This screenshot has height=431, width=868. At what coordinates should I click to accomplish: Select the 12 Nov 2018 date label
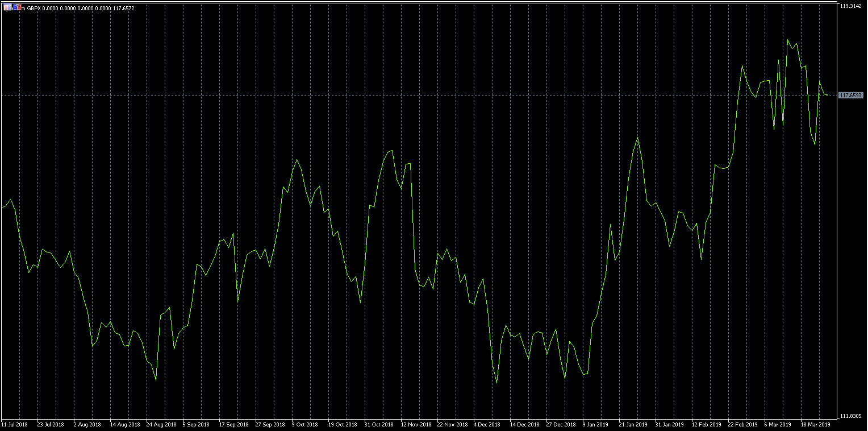coord(415,425)
